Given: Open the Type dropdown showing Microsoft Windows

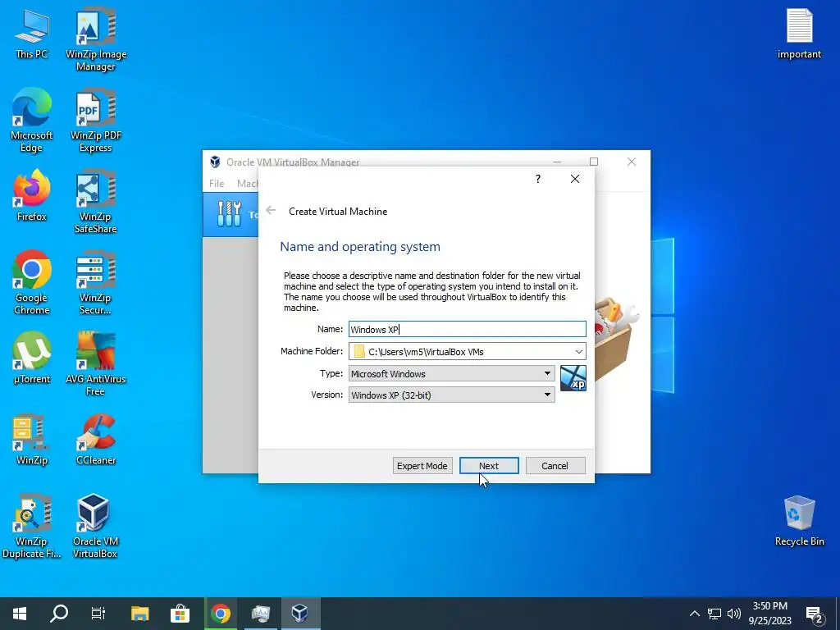Looking at the screenshot, I should pos(452,373).
